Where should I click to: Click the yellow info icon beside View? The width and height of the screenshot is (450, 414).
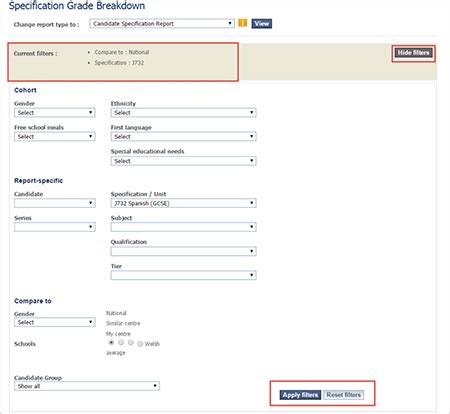pyautogui.click(x=243, y=23)
